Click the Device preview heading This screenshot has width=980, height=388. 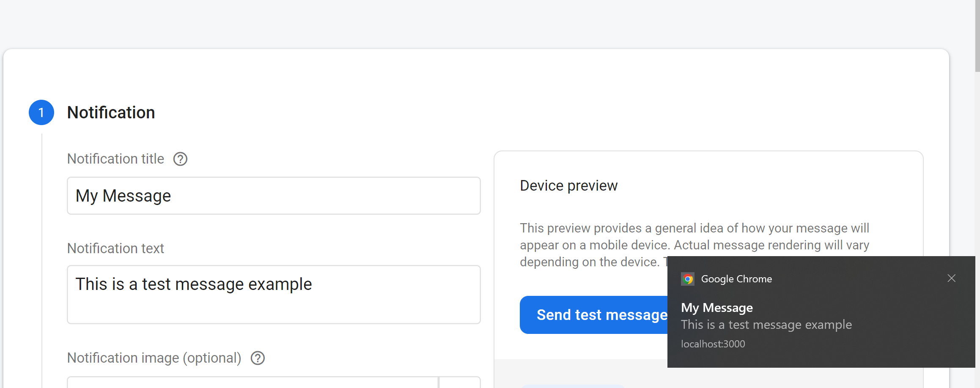click(568, 186)
